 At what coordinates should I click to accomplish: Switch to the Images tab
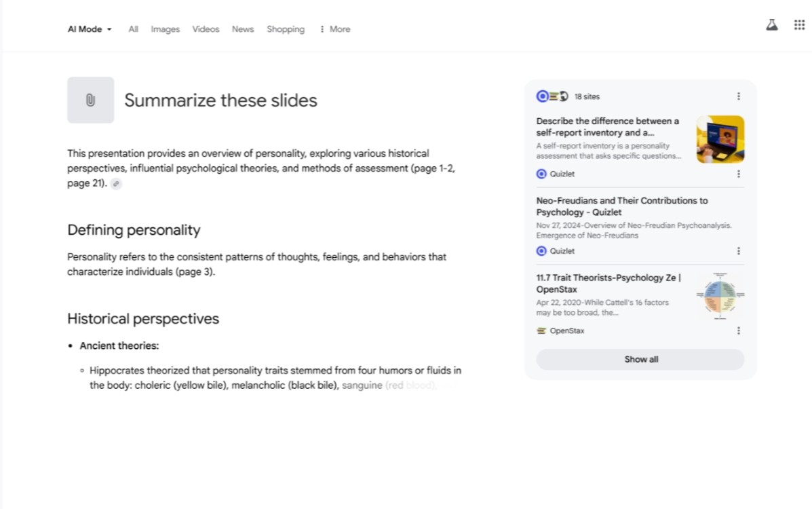pos(165,29)
